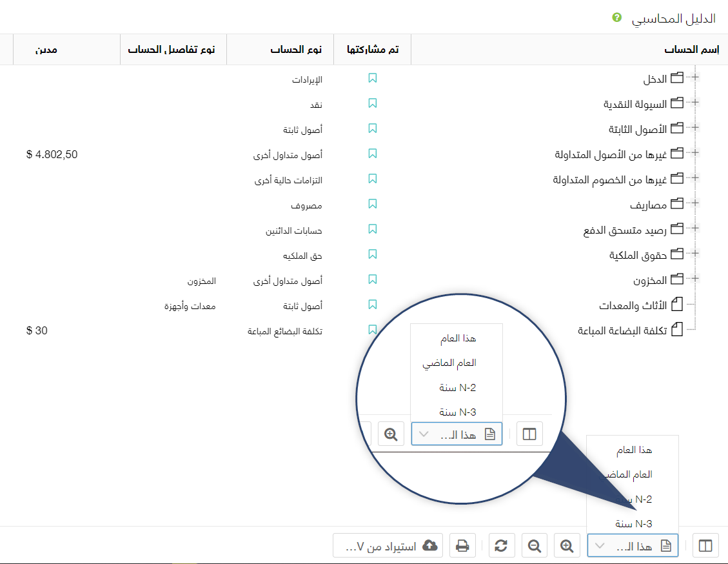
Task: Click the الإيرادات account type cell
Action: click(x=307, y=80)
